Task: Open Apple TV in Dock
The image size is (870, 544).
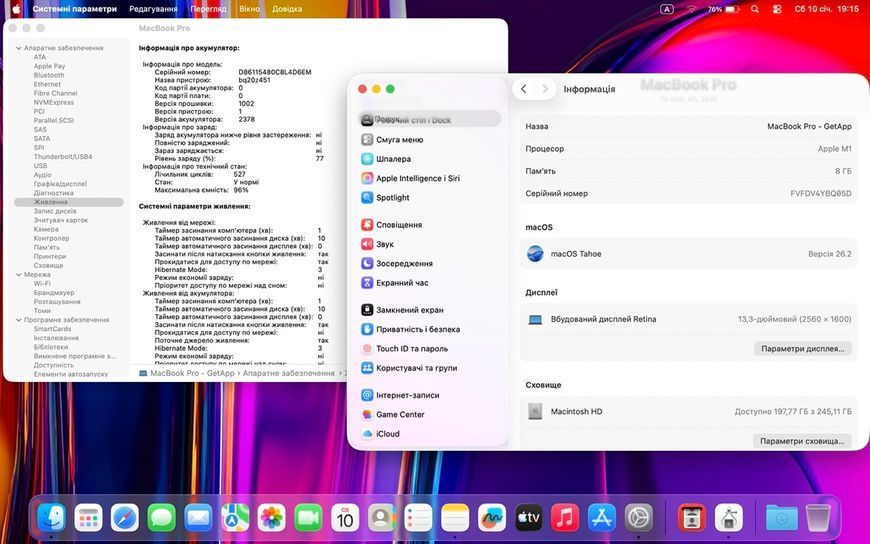Action: [x=528, y=518]
